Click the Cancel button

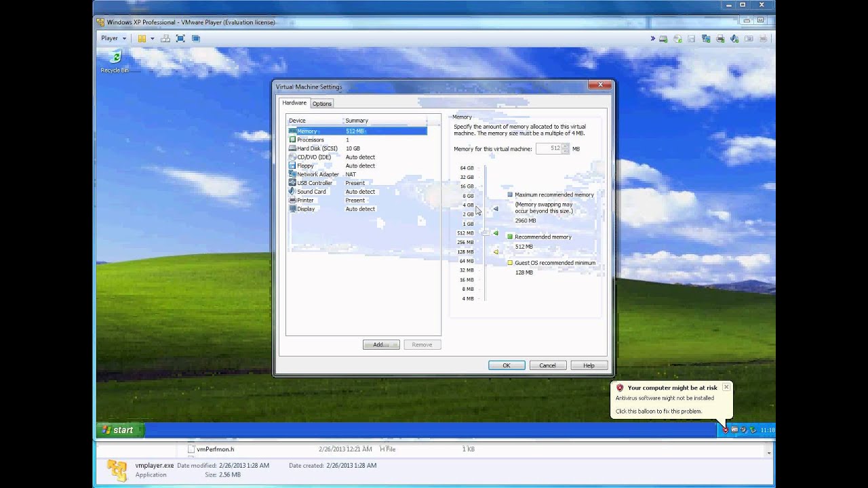(547, 365)
